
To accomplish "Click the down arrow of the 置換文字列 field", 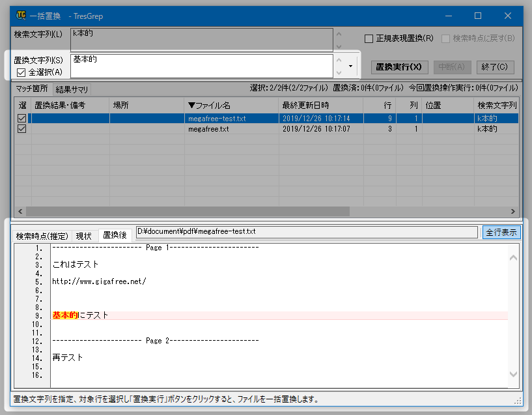I will [x=339, y=72].
